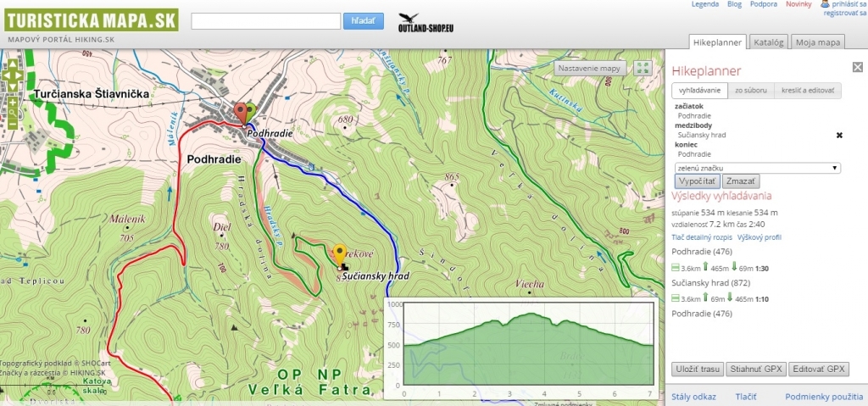Click the yellow waypoint marker at Sučiansky hrad

(x=339, y=256)
